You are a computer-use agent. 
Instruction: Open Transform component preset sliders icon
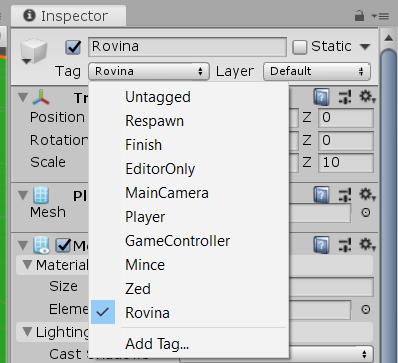tap(345, 97)
